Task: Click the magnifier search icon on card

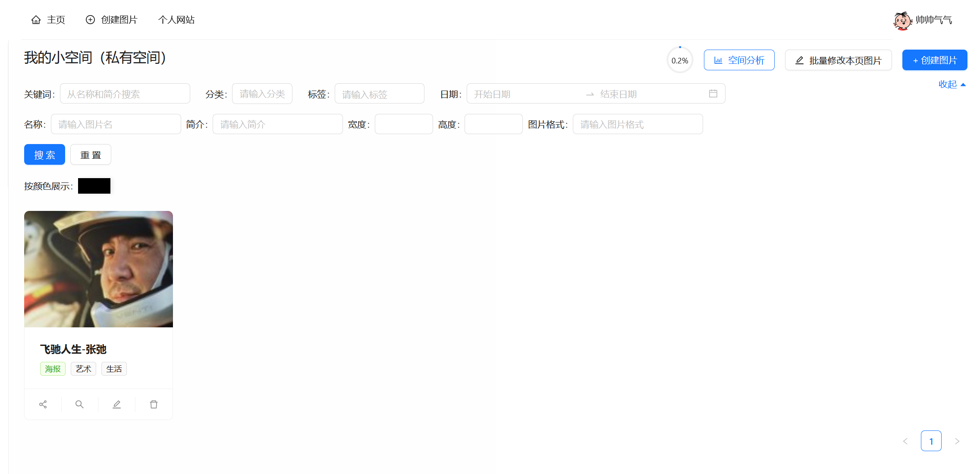Action: (79, 404)
